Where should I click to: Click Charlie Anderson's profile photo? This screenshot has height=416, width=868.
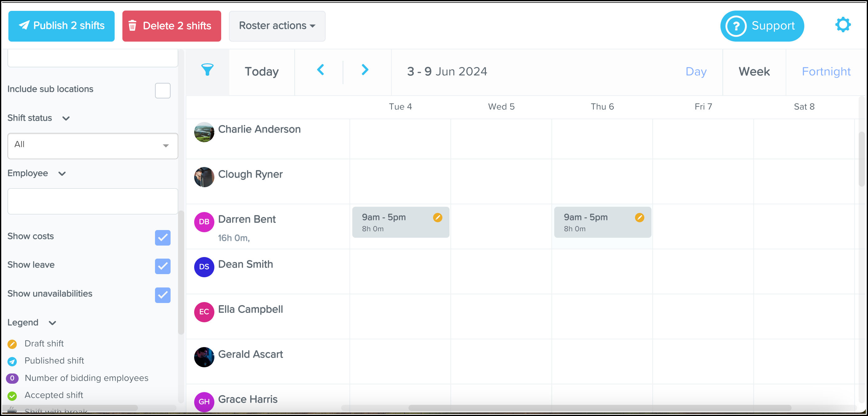pyautogui.click(x=204, y=132)
